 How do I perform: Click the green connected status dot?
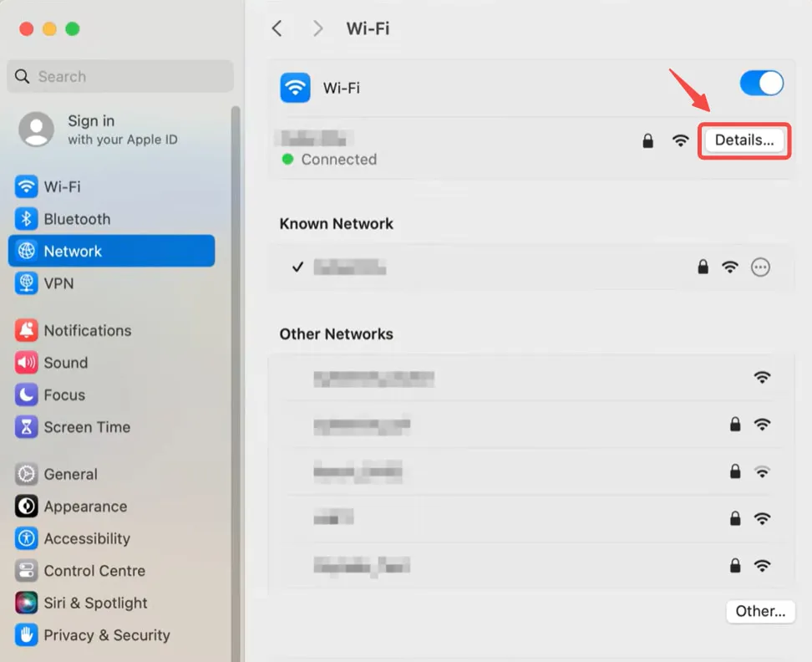pyautogui.click(x=287, y=159)
